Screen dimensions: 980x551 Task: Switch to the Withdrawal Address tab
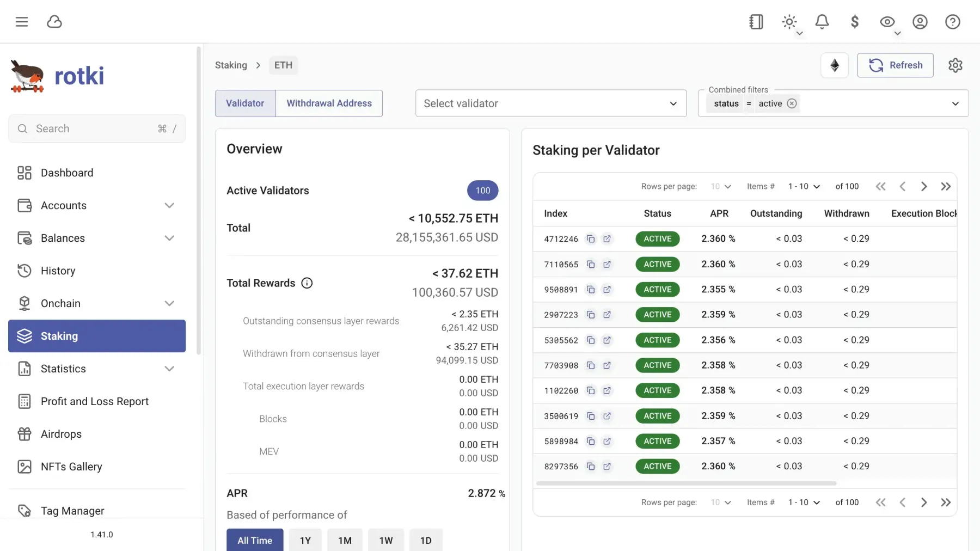point(329,103)
